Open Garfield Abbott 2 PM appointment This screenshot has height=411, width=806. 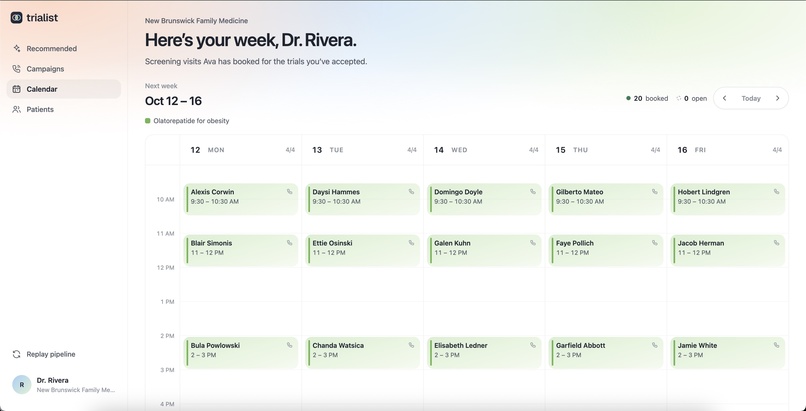[x=606, y=352]
